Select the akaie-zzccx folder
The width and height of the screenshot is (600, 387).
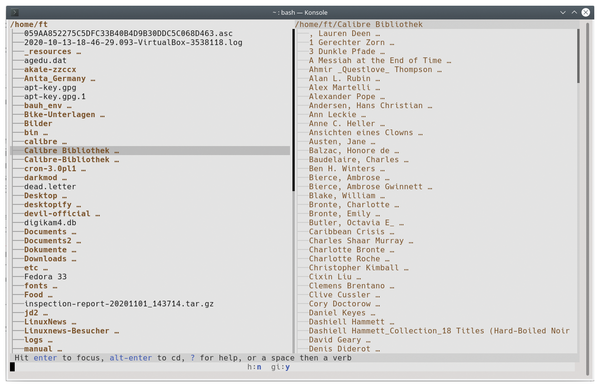click(x=50, y=70)
